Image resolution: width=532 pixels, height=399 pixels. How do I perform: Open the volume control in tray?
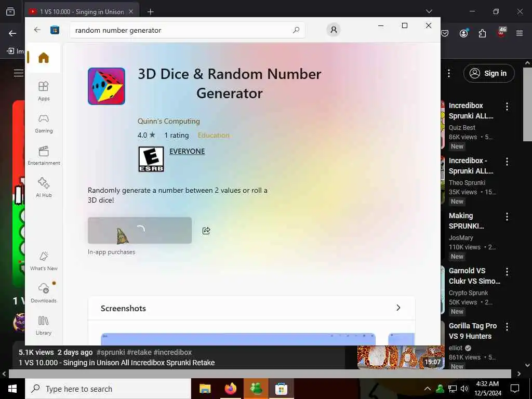(464, 389)
